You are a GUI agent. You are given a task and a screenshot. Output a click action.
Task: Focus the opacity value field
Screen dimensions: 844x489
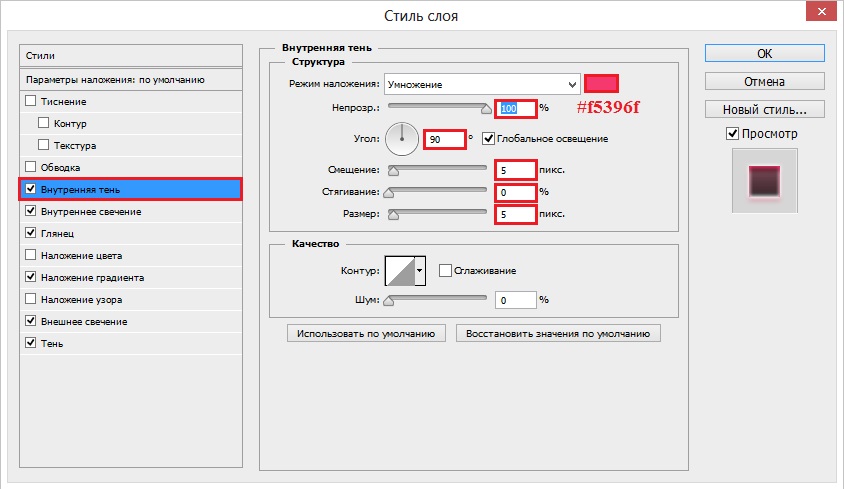(x=516, y=108)
